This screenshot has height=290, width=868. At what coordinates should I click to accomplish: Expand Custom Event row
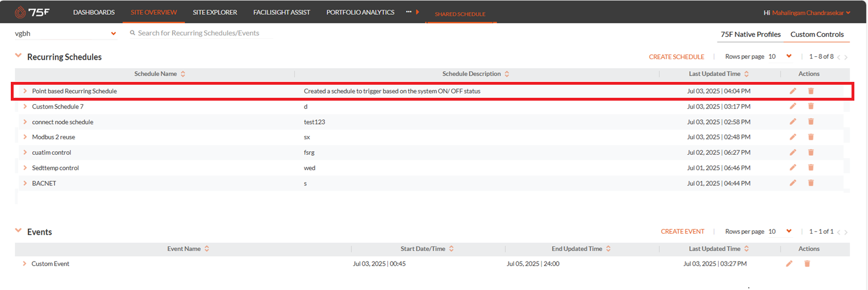[x=25, y=264]
